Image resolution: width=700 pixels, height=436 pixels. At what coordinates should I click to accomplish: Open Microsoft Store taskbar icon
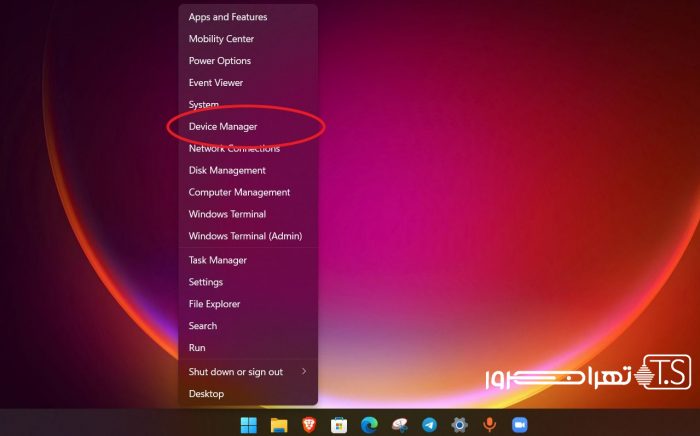point(339,425)
